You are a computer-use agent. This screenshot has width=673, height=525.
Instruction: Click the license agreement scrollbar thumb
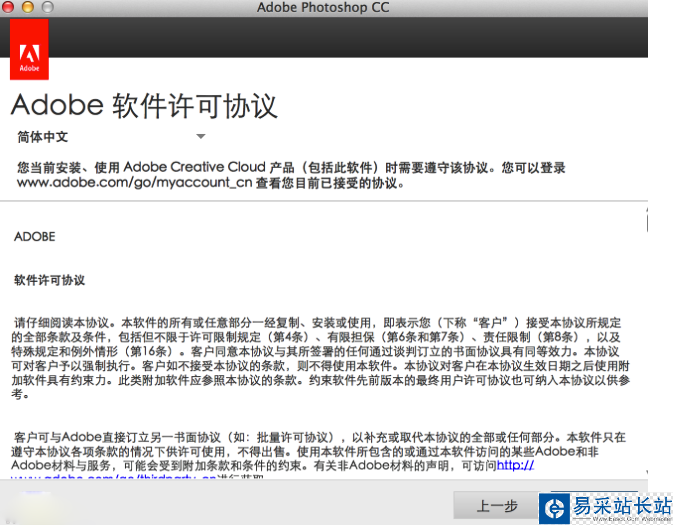point(646,221)
